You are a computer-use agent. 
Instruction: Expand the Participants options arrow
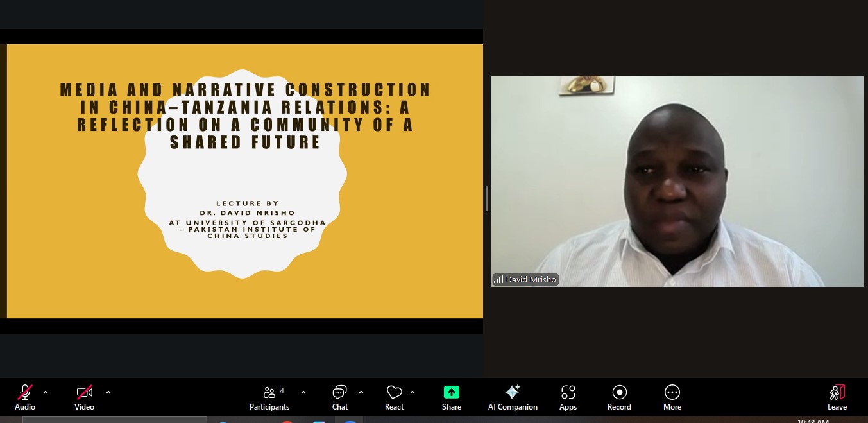coord(303,392)
